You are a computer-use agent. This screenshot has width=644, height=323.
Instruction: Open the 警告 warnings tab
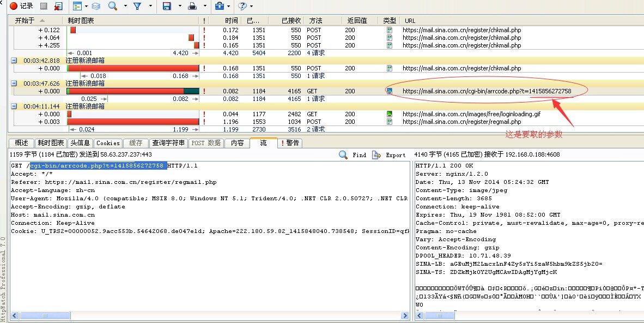click(x=289, y=143)
